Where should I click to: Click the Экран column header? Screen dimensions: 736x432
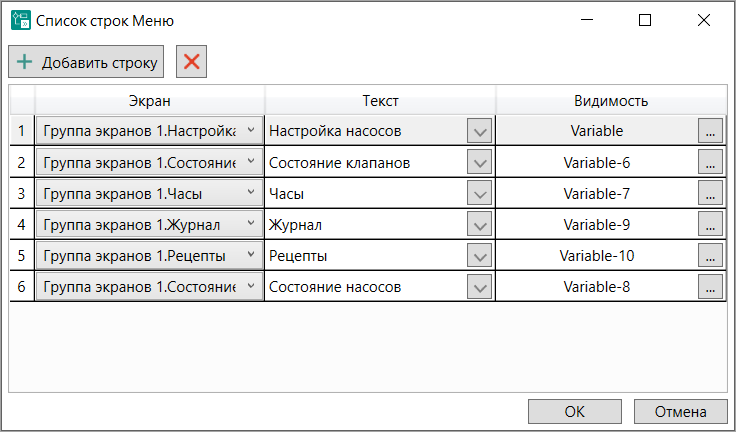(150, 101)
